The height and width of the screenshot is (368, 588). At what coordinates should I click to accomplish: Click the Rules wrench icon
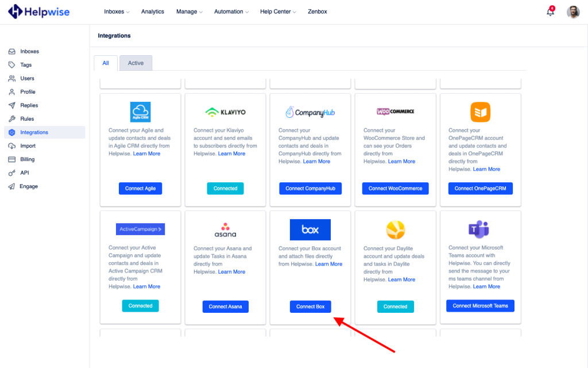12,119
